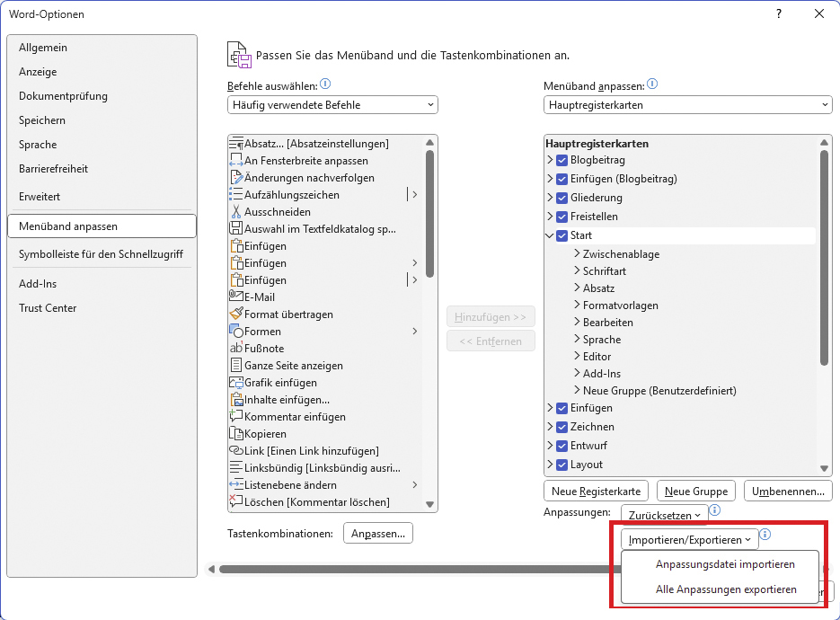Screen dimensions: 840x620
Task: Click the Inhalte einfügen clipboard icon
Action: (x=235, y=400)
